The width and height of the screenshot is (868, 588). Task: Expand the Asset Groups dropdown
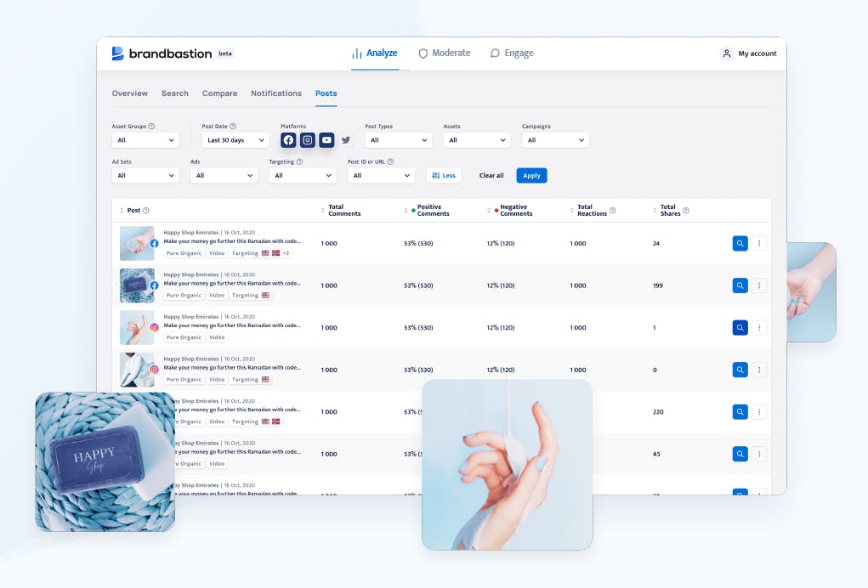pos(145,140)
